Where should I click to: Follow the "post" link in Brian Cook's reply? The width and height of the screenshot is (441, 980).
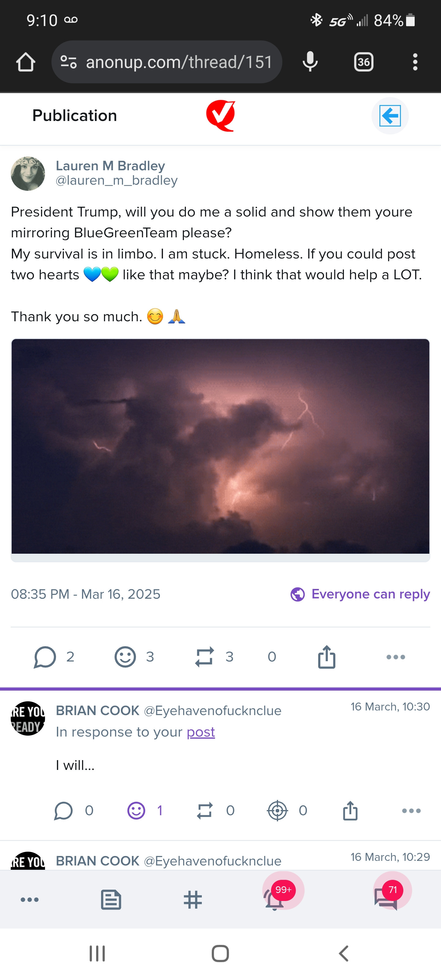(x=201, y=732)
